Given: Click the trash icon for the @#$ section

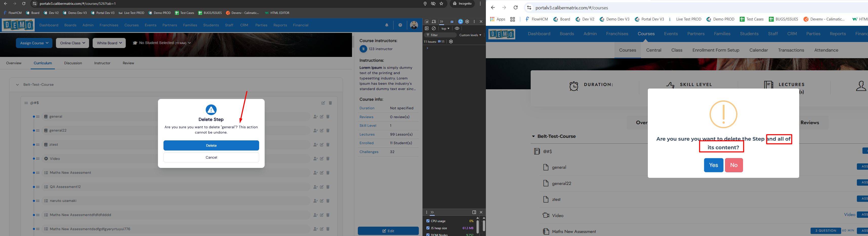Looking at the screenshot, I should 330,103.
